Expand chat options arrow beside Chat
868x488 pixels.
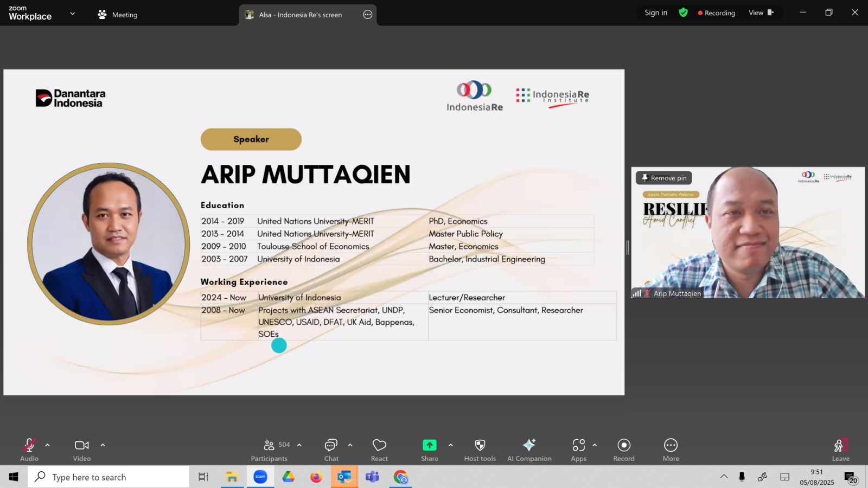point(350,445)
